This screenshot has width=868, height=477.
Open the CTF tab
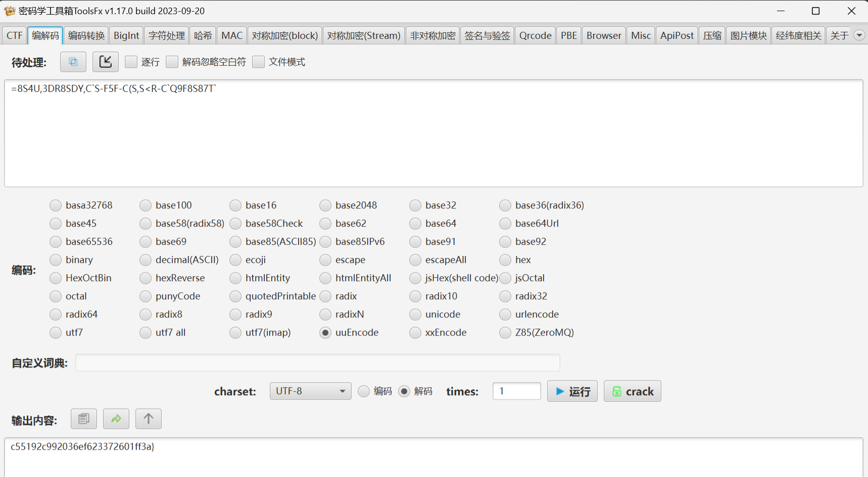[x=14, y=35]
